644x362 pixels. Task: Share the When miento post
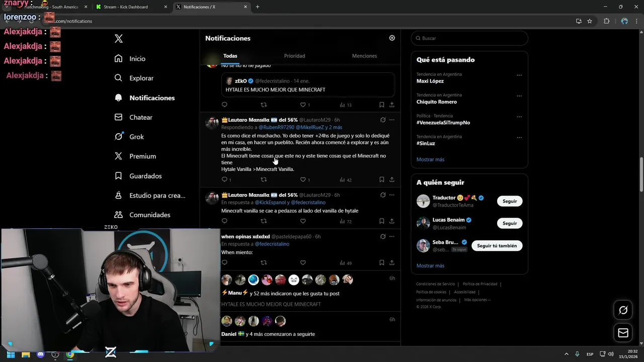tap(391, 262)
